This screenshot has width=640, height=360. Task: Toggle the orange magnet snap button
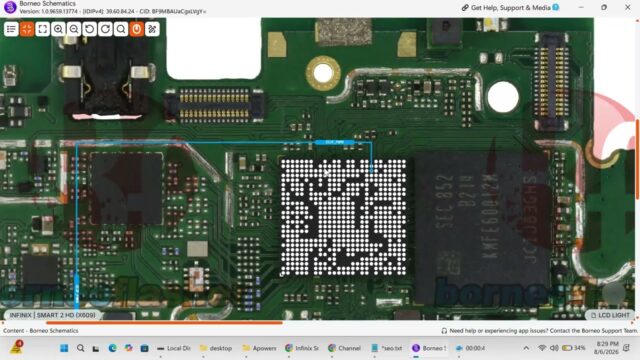137,29
